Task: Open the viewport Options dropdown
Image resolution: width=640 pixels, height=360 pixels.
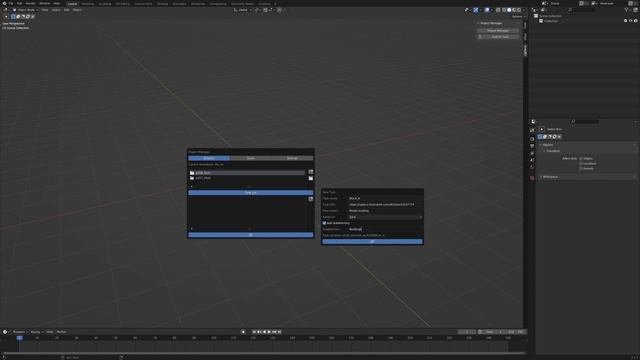Action: pos(518,17)
